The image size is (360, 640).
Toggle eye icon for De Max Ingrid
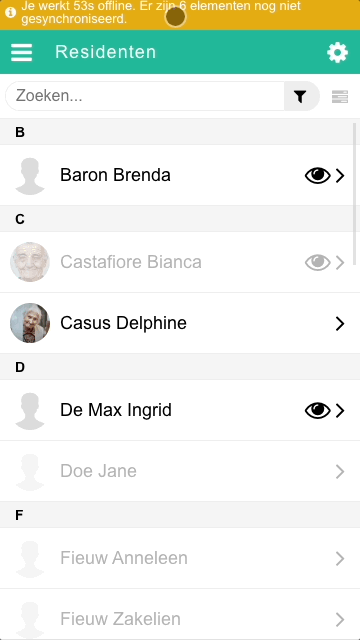[318, 411]
